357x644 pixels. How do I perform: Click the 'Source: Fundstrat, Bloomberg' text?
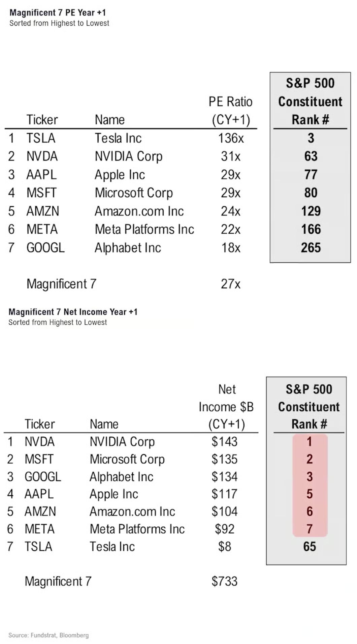48,635
